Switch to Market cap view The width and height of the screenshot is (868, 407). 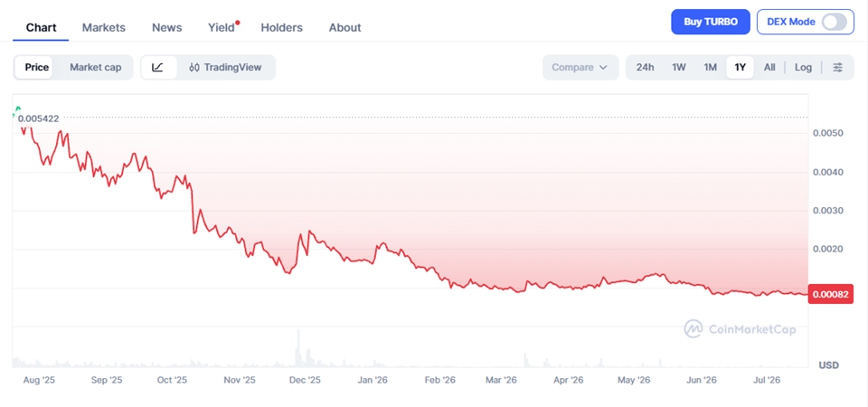click(x=95, y=68)
